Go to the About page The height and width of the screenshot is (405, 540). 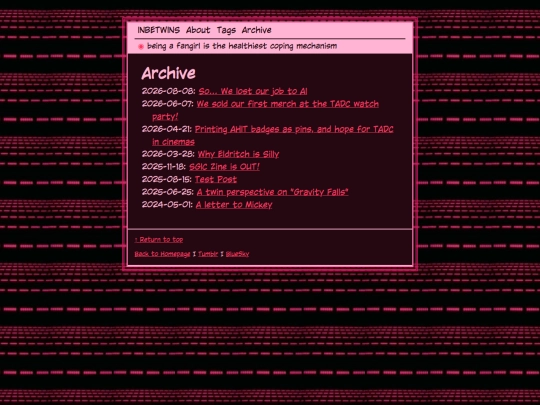[198, 30]
